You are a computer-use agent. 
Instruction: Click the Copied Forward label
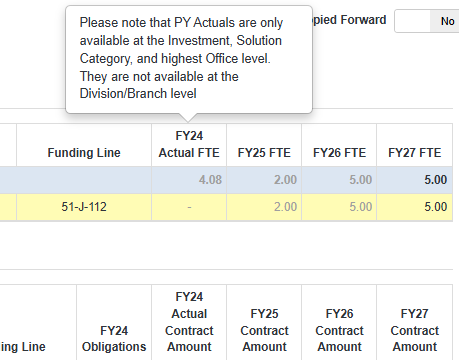coord(349,20)
